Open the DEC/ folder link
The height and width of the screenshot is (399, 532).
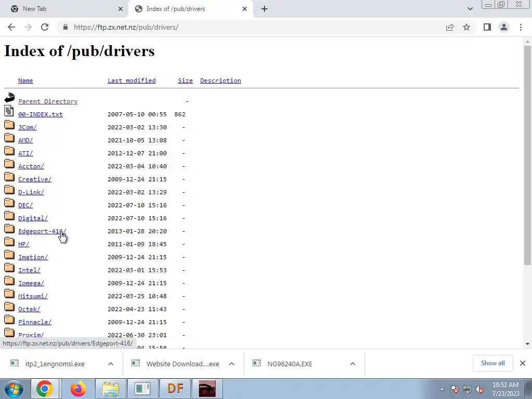(25, 205)
